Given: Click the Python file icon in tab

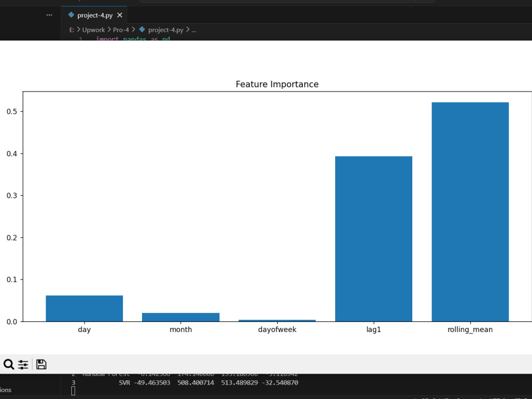Looking at the screenshot, I should pyautogui.click(x=71, y=15).
